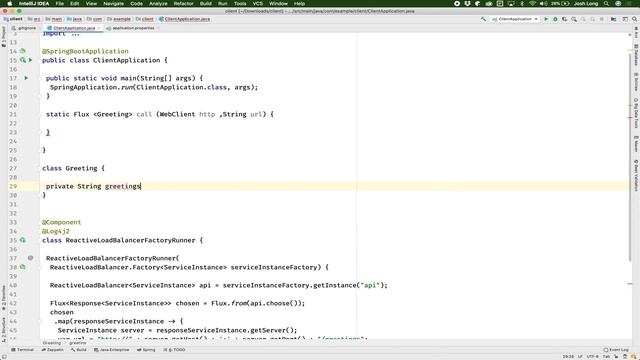Image resolution: width=640 pixels, height=360 pixels.
Task: Click the Wi-Fi icon in macOS menu bar
Action: [x=532, y=3]
